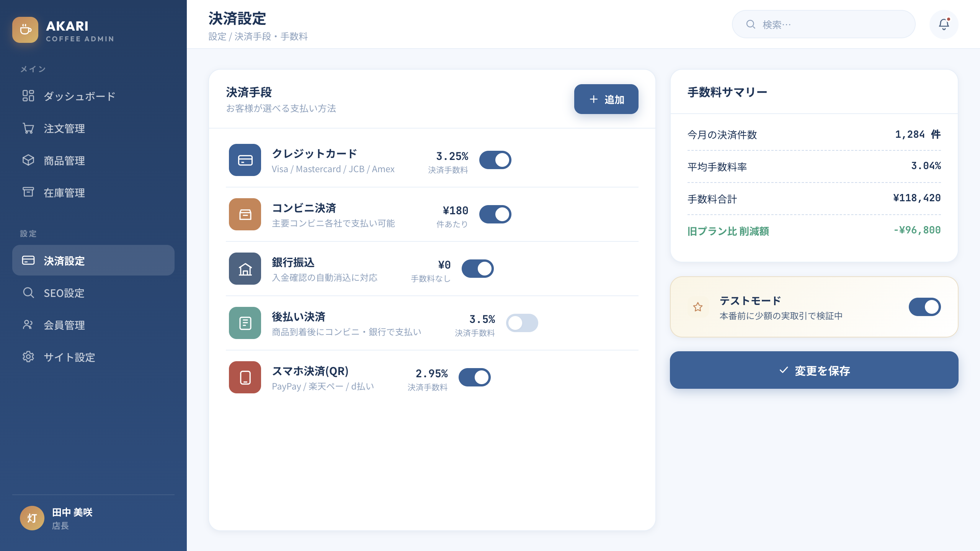980x551 pixels.
Task: Click the star icon in テストモード card
Action: [x=698, y=307]
